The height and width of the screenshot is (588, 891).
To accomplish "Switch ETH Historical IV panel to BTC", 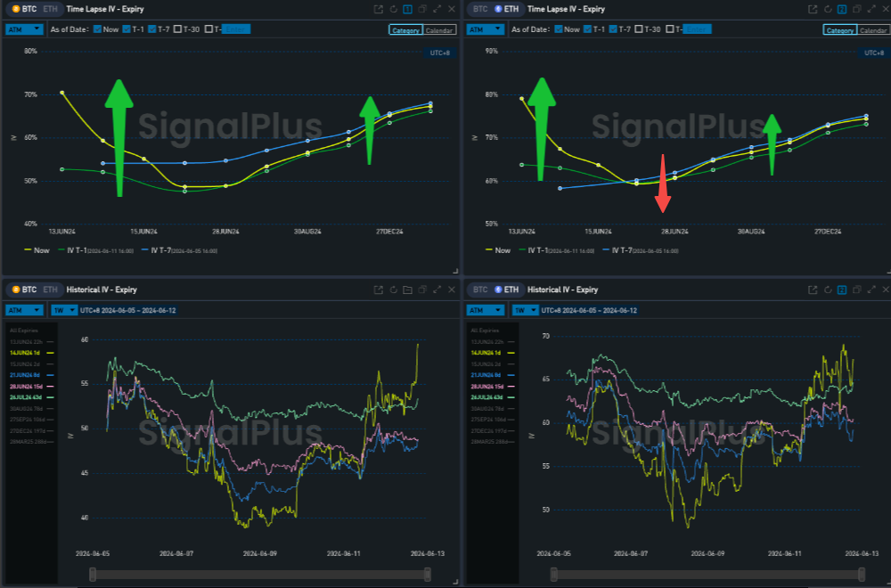I will [x=480, y=290].
